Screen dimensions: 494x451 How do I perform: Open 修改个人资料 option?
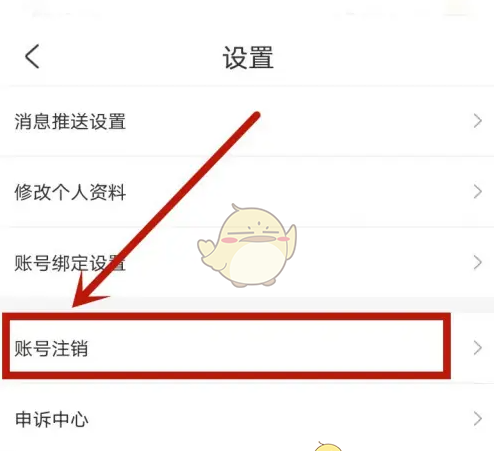click(247, 192)
